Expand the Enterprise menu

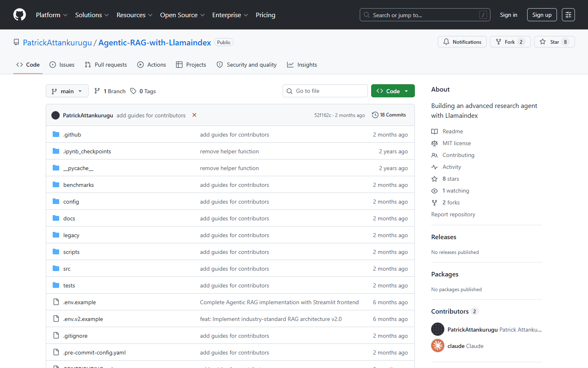[x=230, y=15]
